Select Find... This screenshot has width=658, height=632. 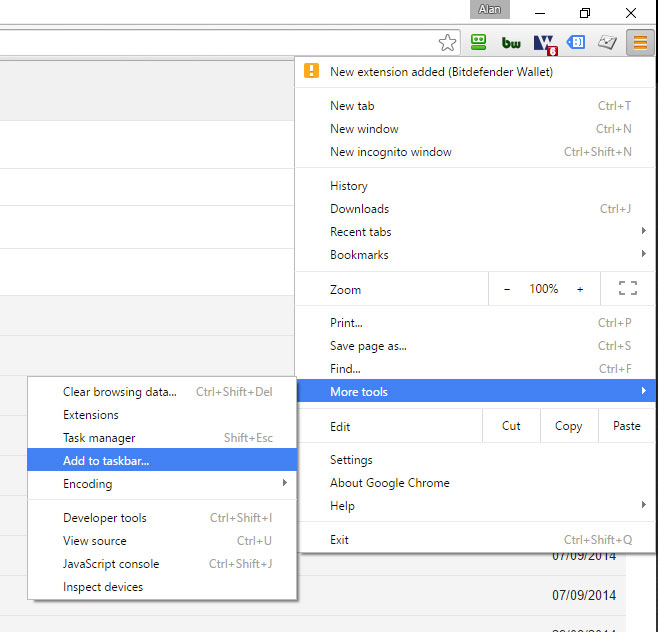[475, 369]
